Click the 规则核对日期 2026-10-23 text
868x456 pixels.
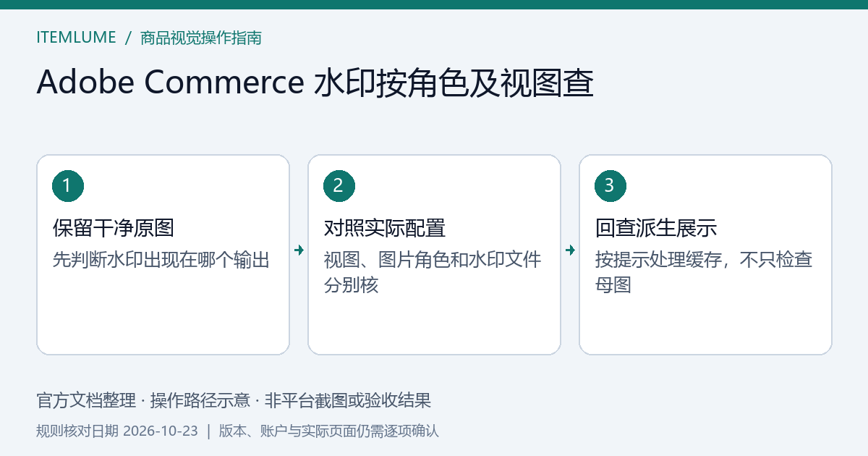click(x=117, y=431)
